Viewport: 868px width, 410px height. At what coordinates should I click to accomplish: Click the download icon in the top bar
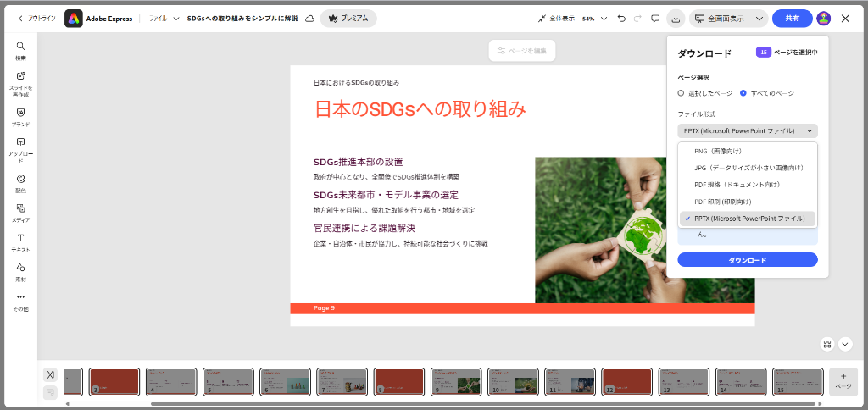tap(676, 19)
